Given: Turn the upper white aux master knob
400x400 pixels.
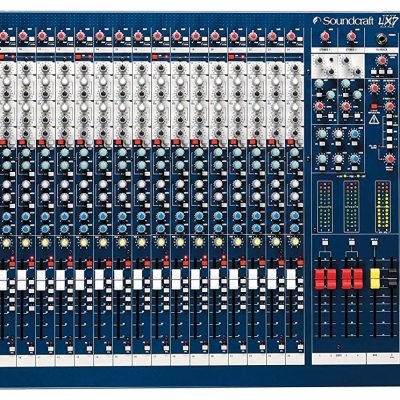Looking at the screenshot, I should click(x=338, y=134).
